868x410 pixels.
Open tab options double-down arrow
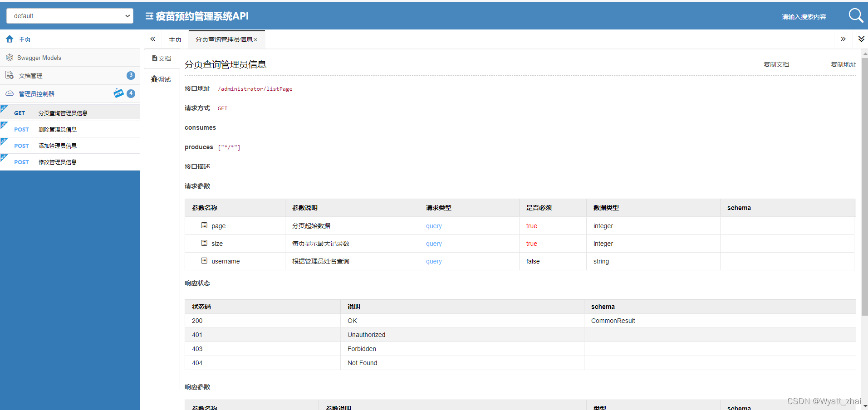[x=861, y=39]
